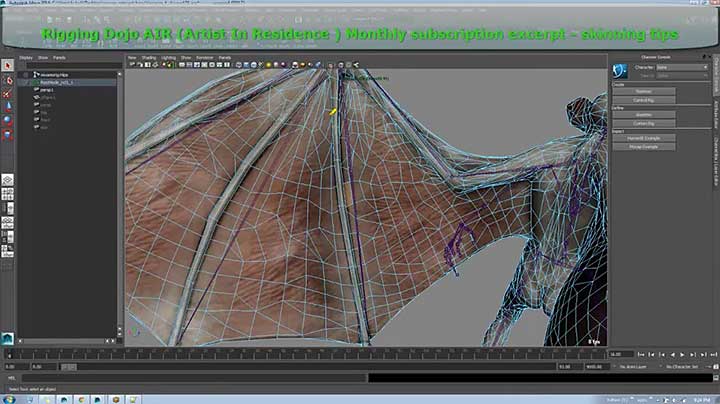
Task: Click the Mocap Example button
Action: click(644, 147)
